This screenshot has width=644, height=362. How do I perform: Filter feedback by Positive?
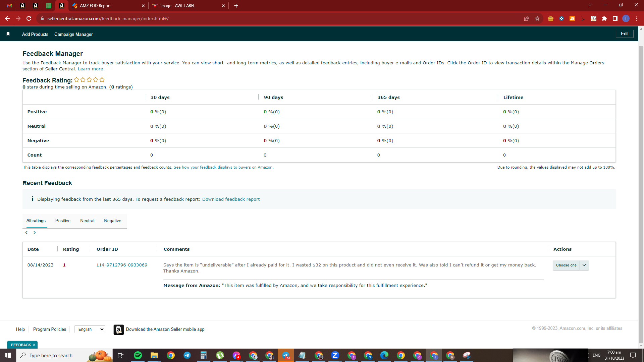tap(63, 221)
